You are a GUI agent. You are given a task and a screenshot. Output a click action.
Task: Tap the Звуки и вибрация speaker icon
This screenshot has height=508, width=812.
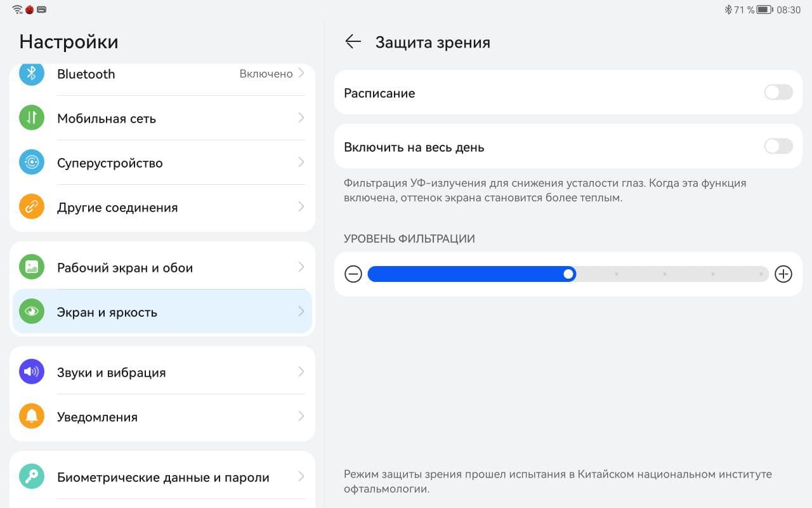tap(32, 372)
